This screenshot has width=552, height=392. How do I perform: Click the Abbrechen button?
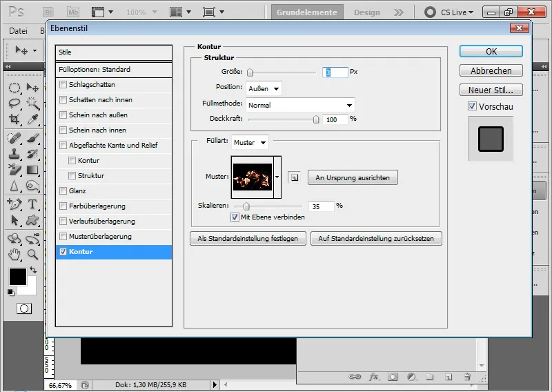491,71
